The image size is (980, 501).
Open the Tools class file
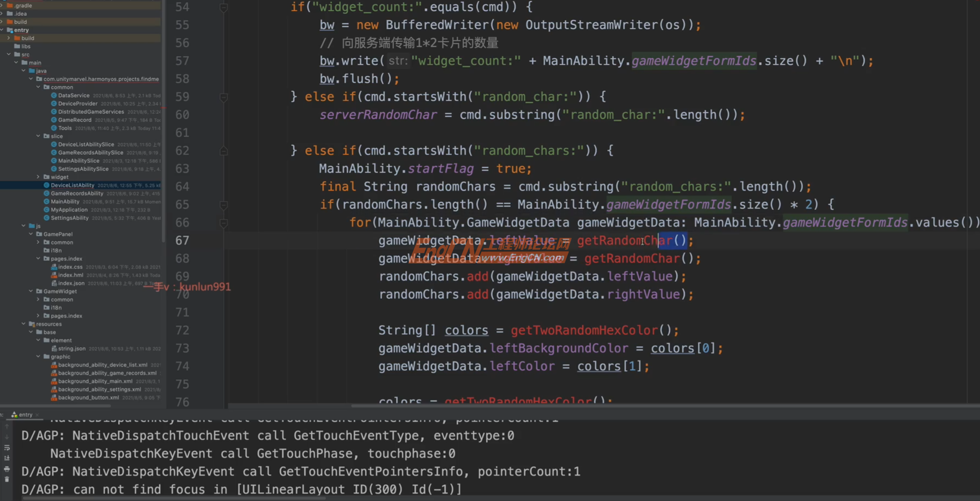[x=65, y=127]
